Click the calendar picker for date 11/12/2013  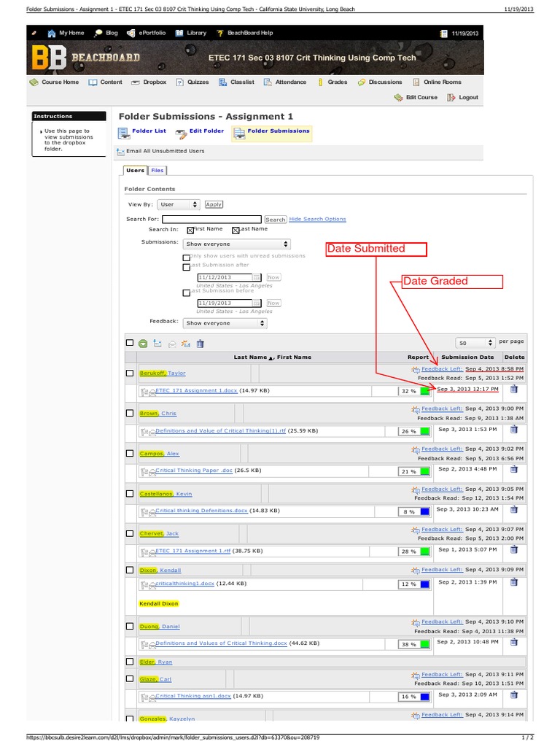pyautogui.click(x=257, y=277)
